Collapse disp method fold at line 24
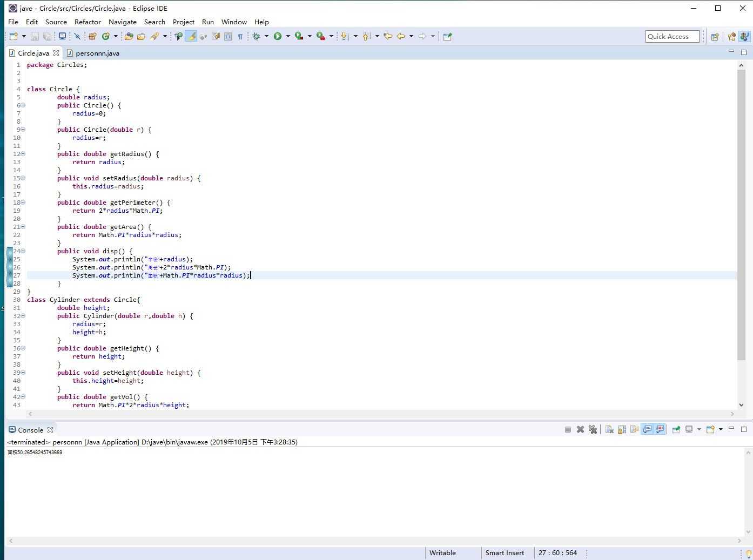The width and height of the screenshot is (753, 560). pyautogui.click(x=23, y=251)
